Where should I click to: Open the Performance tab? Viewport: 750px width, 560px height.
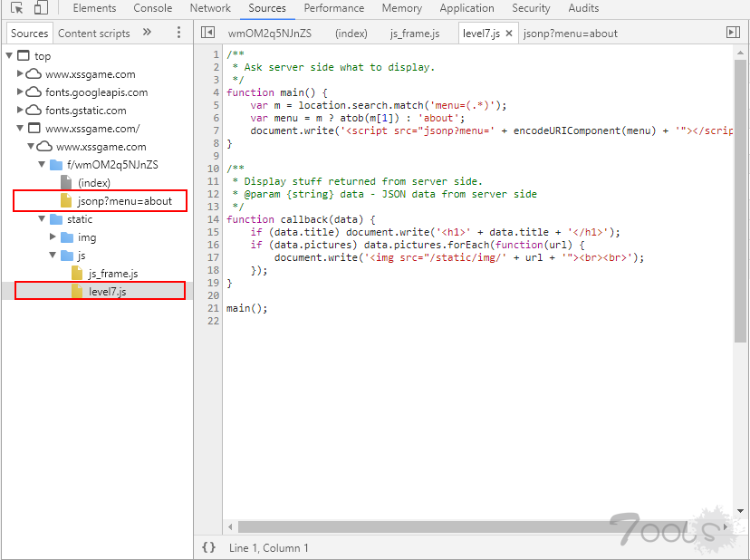point(334,8)
